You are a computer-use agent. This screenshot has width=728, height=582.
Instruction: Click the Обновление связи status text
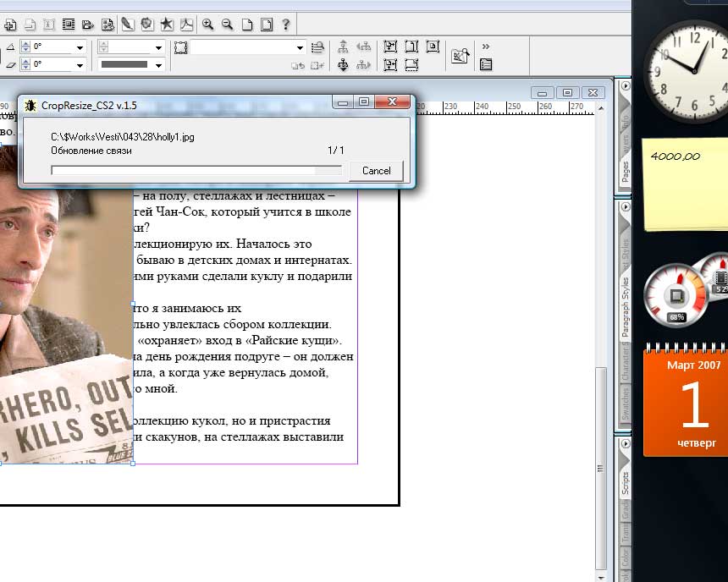click(x=91, y=151)
